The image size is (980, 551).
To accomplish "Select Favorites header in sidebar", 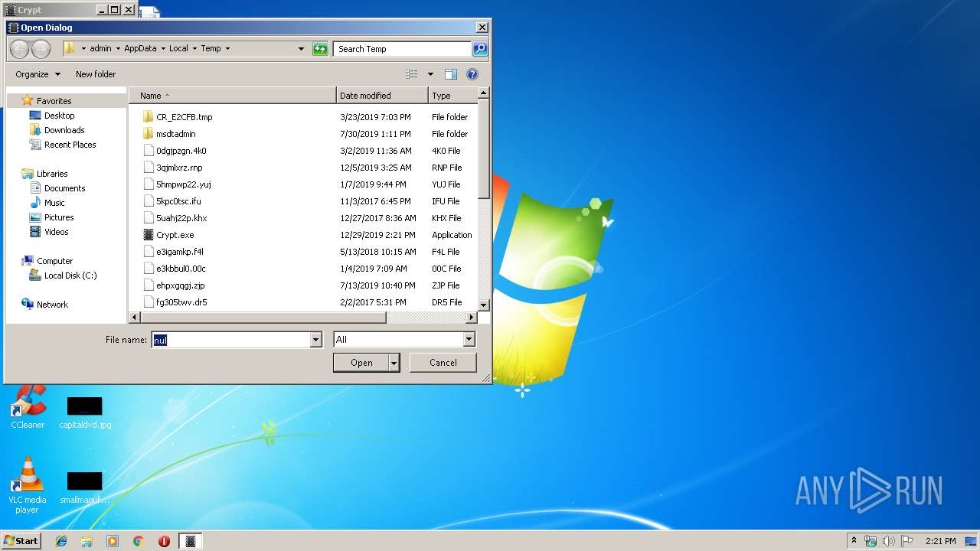I will pyautogui.click(x=54, y=101).
